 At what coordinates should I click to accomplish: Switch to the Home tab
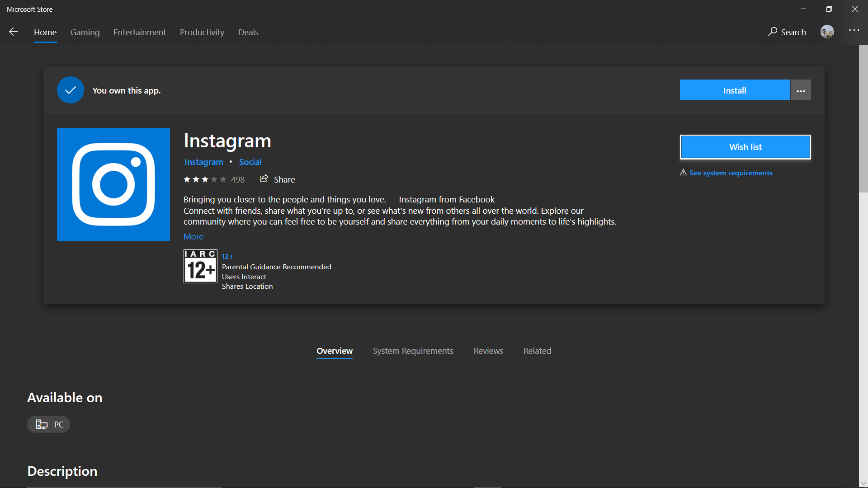pyautogui.click(x=45, y=32)
